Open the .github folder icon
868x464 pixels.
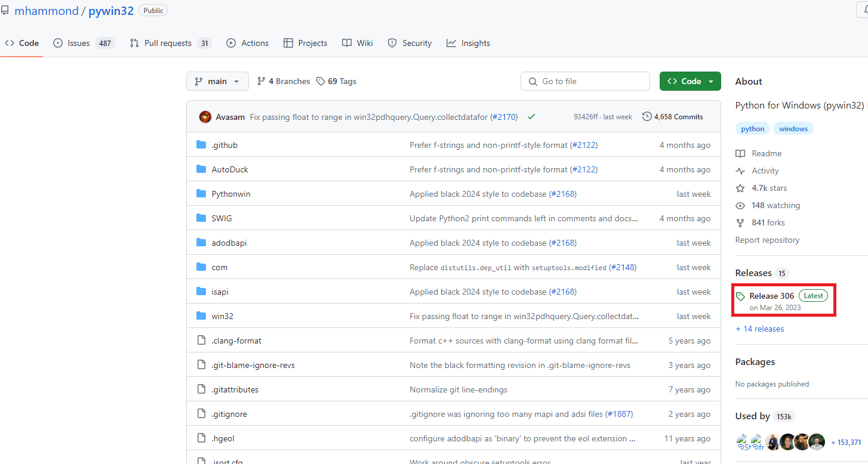pos(201,145)
